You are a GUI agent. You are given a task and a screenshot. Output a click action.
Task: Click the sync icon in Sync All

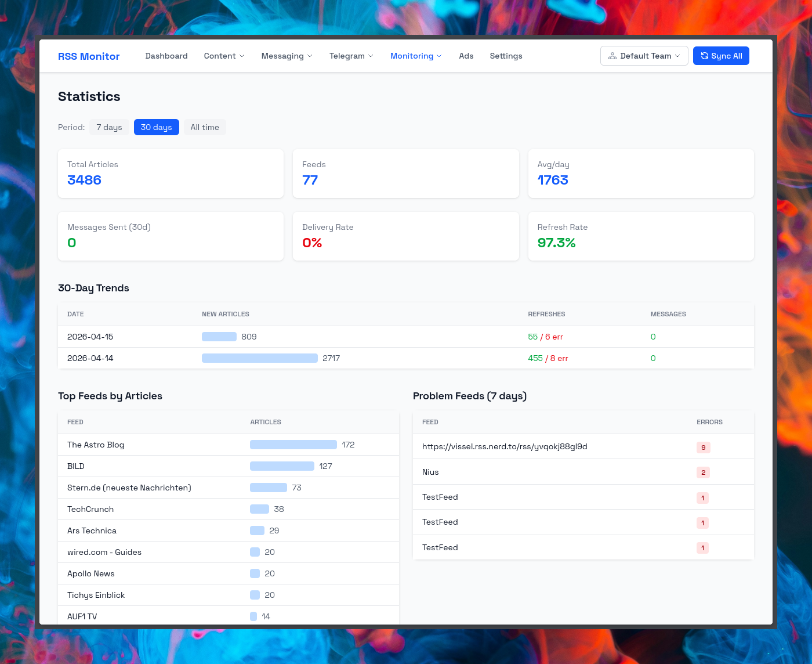704,56
